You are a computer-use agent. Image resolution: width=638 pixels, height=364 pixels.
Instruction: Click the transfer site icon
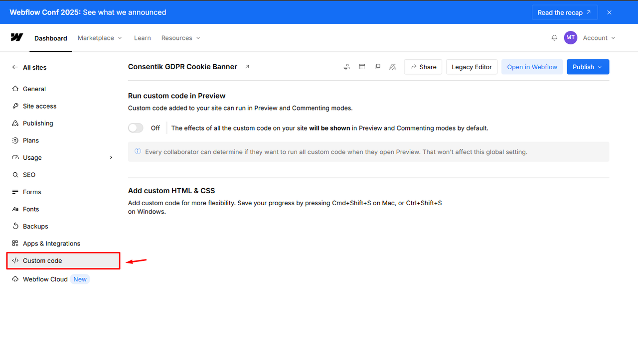(x=346, y=67)
